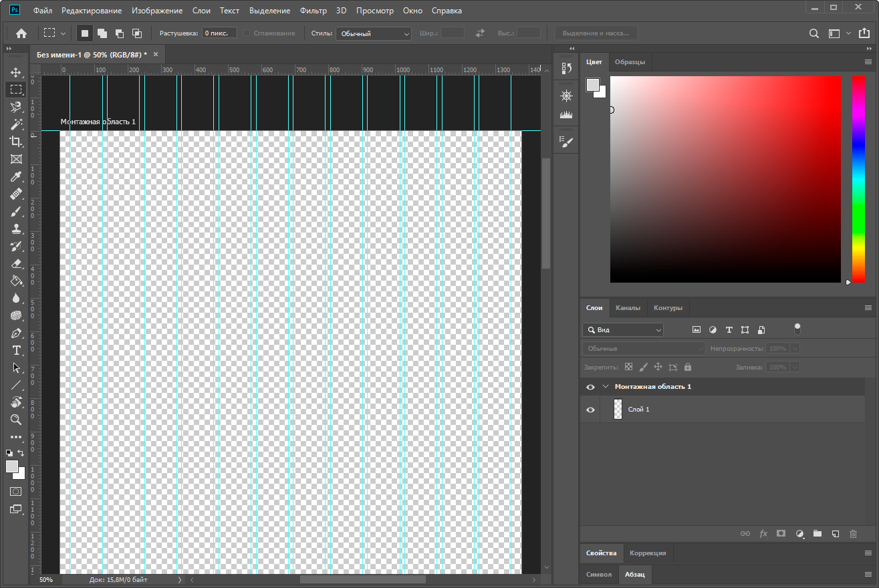Image resolution: width=879 pixels, height=588 pixels.
Task: Select the Eyedropper tool
Action: pos(16,176)
